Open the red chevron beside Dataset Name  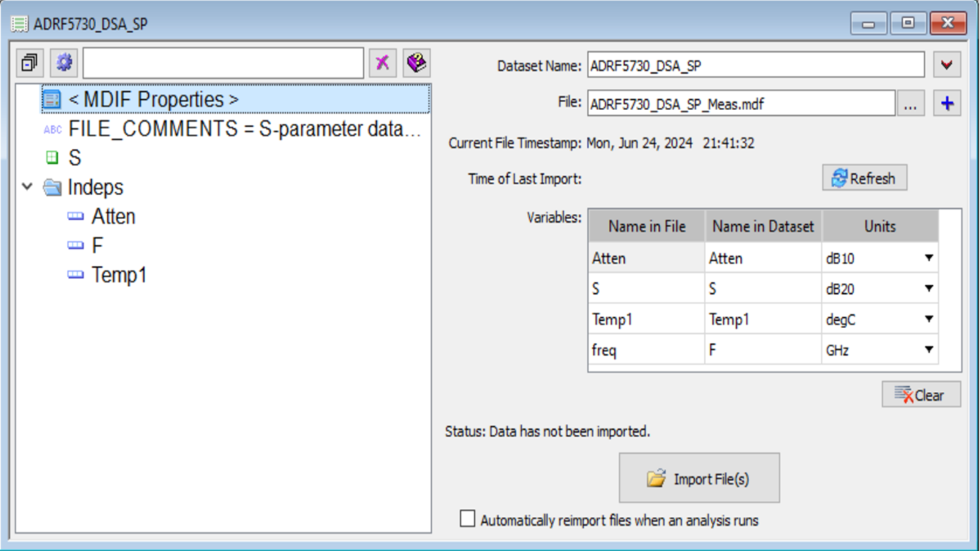[x=947, y=64]
